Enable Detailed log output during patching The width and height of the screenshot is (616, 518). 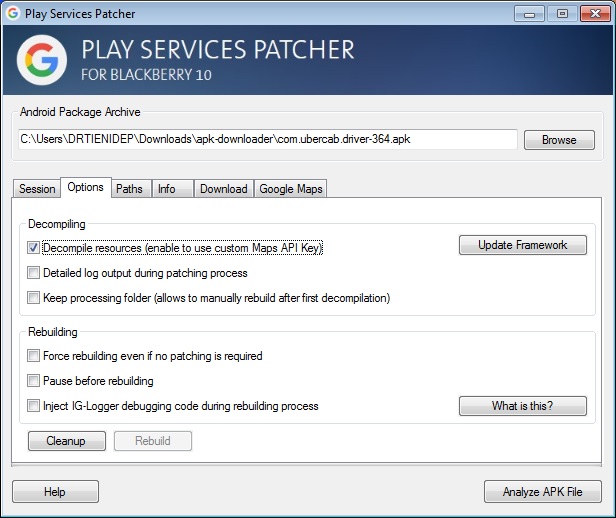[33, 273]
